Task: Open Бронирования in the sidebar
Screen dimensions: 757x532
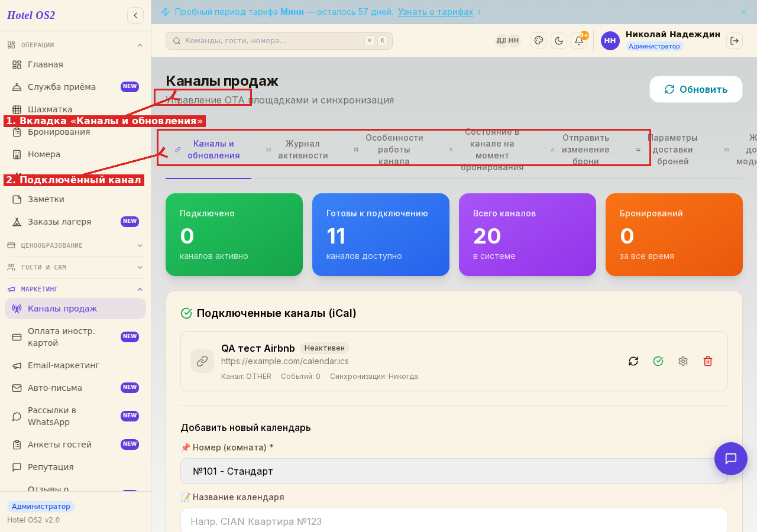Action: pyautogui.click(x=75, y=132)
